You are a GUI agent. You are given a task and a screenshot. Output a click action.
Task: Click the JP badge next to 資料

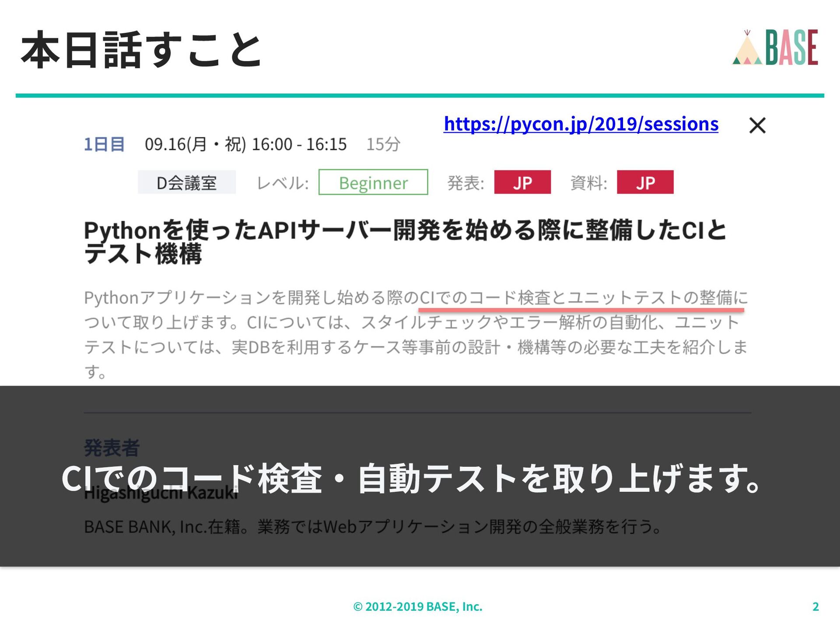[x=645, y=182]
